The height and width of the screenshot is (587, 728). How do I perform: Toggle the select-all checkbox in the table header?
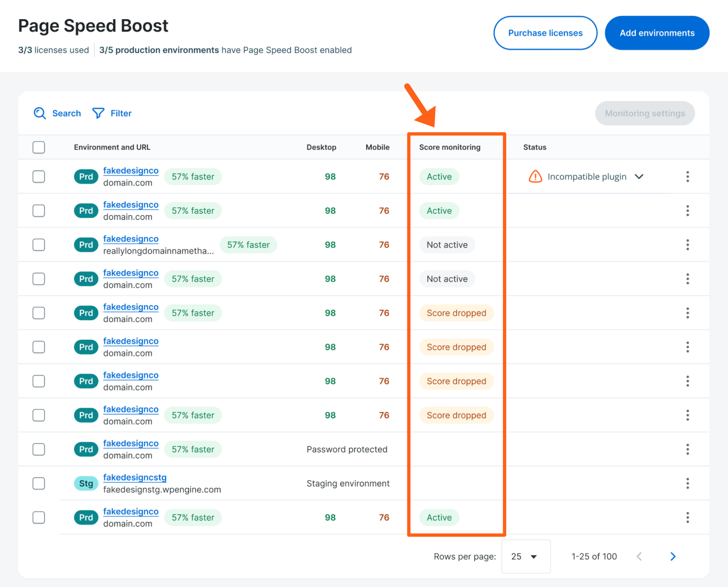38,147
